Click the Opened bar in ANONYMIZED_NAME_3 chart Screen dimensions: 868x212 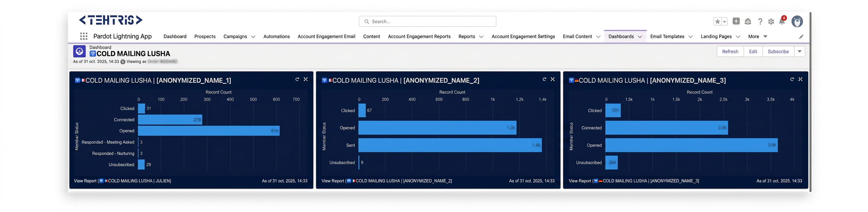tap(691, 145)
